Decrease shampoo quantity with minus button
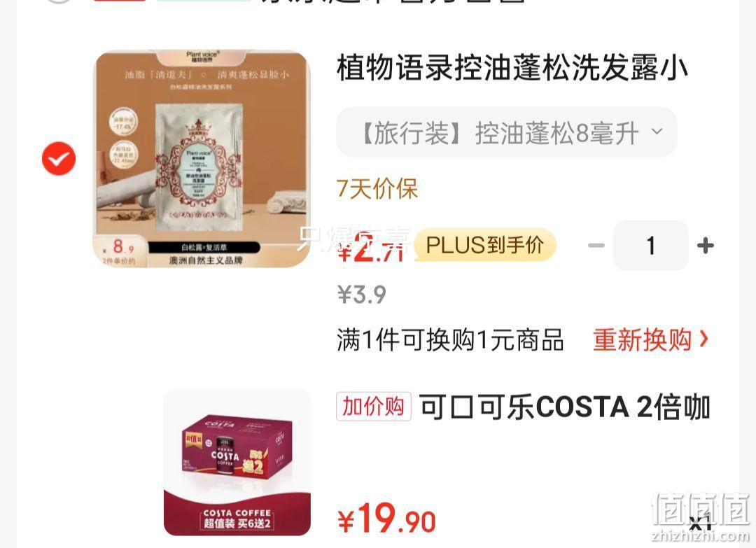Viewport: 756px width, 548px height. (596, 246)
